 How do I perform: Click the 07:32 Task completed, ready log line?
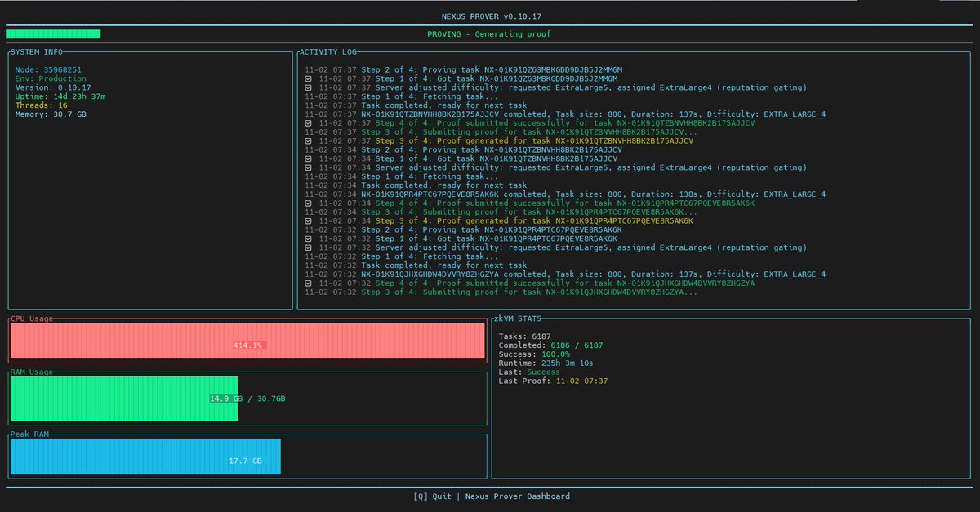click(x=415, y=265)
